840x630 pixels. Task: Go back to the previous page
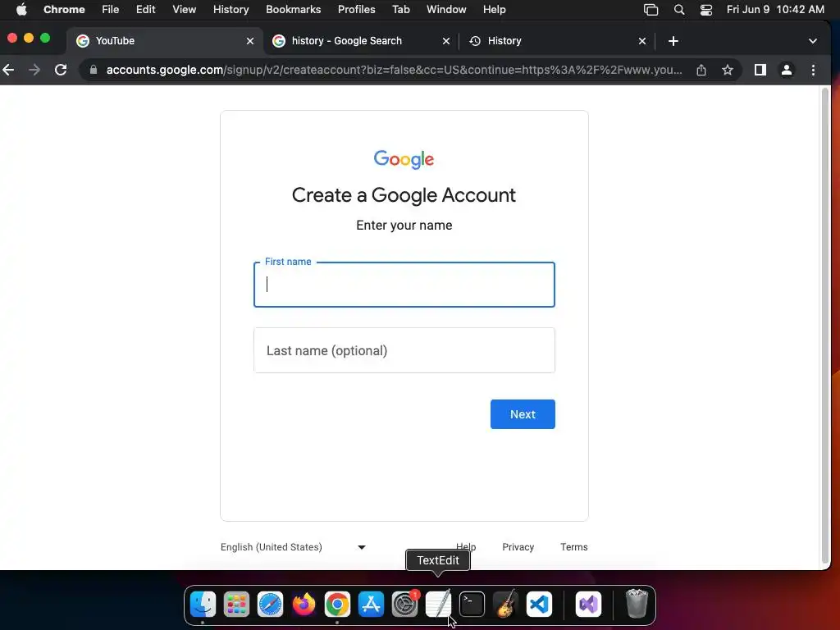tap(8, 70)
